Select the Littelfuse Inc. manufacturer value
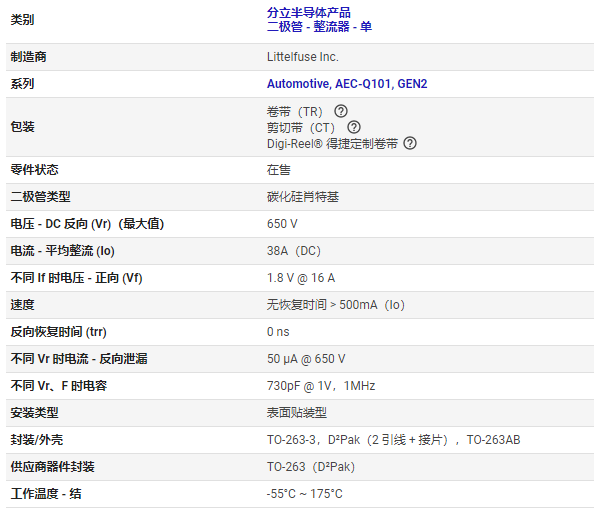The height and width of the screenshot is (509, 594). pos(303,57)
